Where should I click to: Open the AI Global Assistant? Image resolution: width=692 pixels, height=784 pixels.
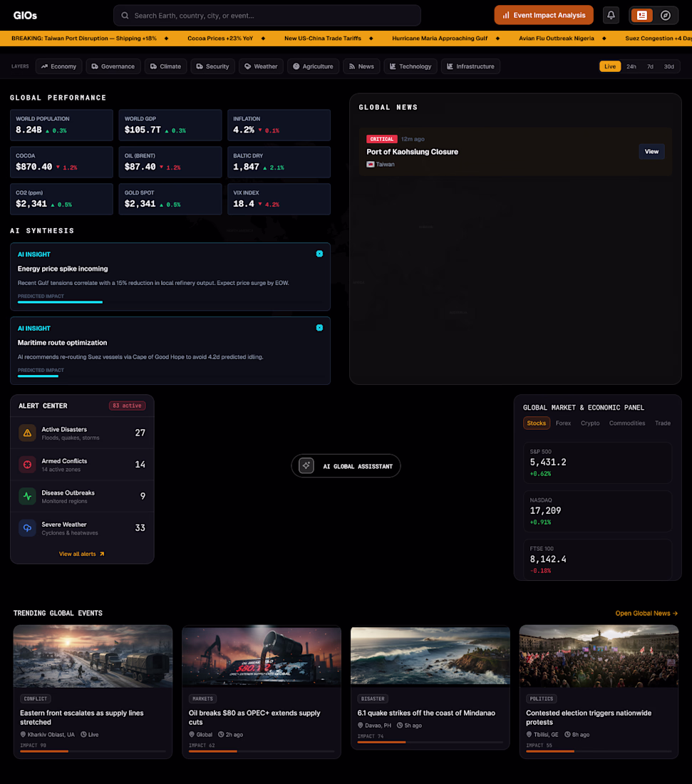(346, 466)
